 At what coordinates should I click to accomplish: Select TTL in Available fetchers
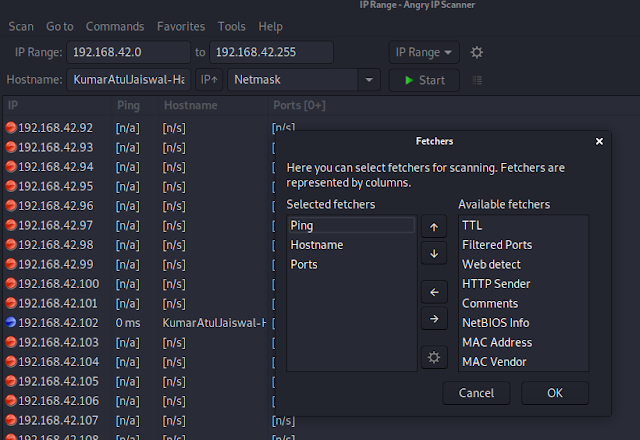[x=523, y=225]
